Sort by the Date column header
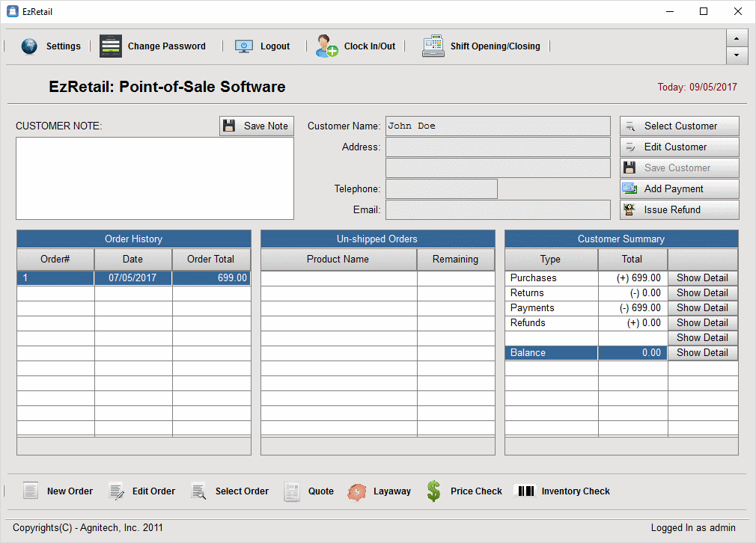Image resolution: width=756 pixels, height=543 pixels. coord(133,260)
